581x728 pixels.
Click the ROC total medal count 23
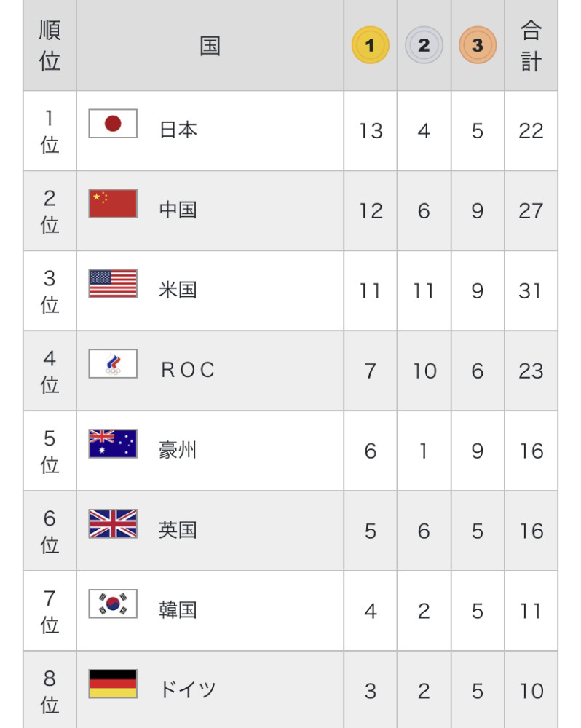click(531, 371)
